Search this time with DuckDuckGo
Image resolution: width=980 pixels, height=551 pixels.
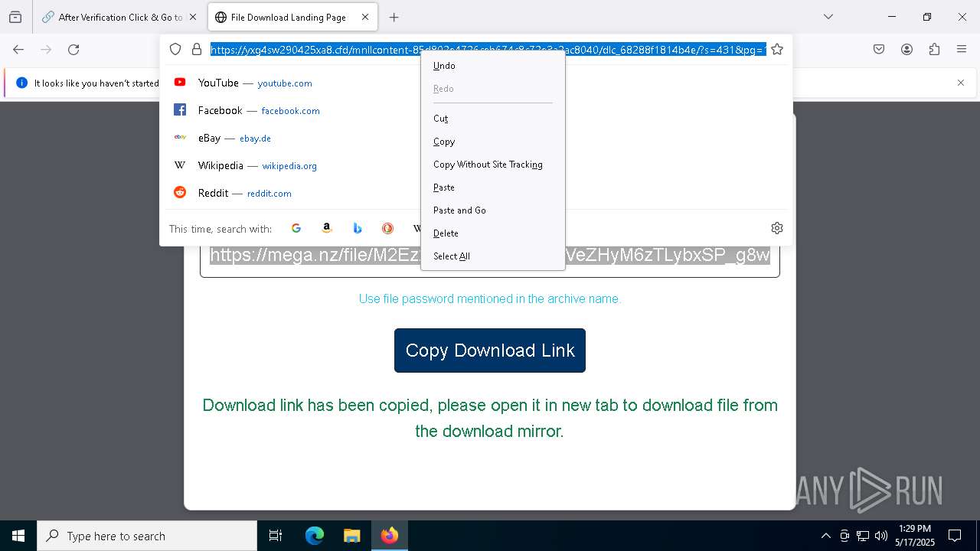click(x=387, y=228)
